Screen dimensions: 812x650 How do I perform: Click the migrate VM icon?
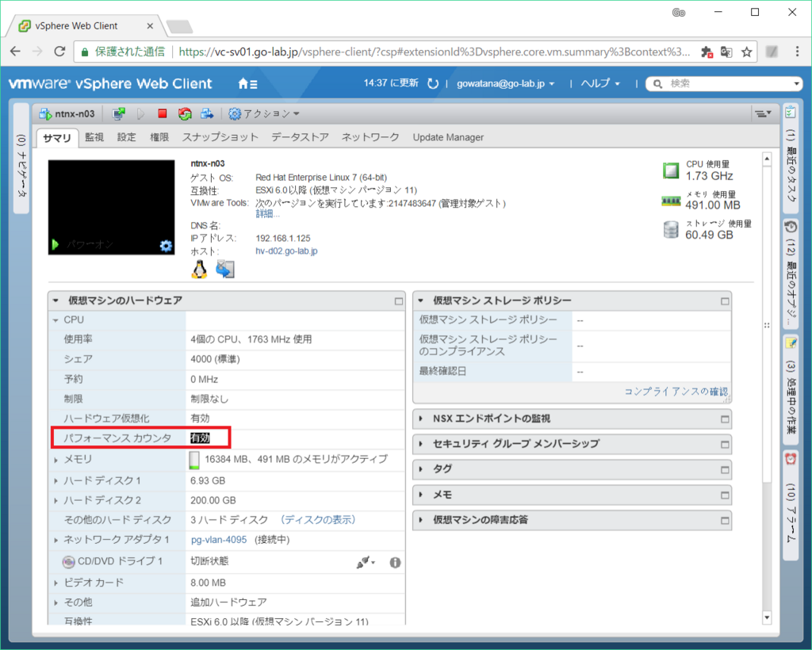207,113
